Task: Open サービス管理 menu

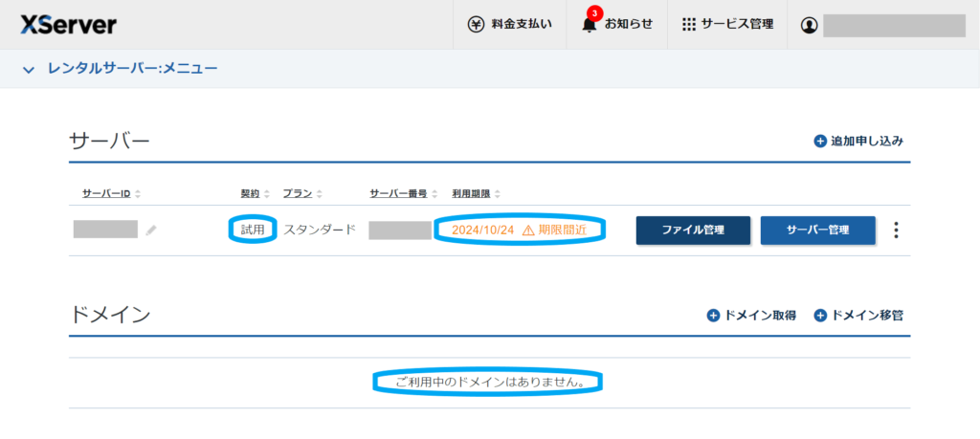Action: (727, 24)
